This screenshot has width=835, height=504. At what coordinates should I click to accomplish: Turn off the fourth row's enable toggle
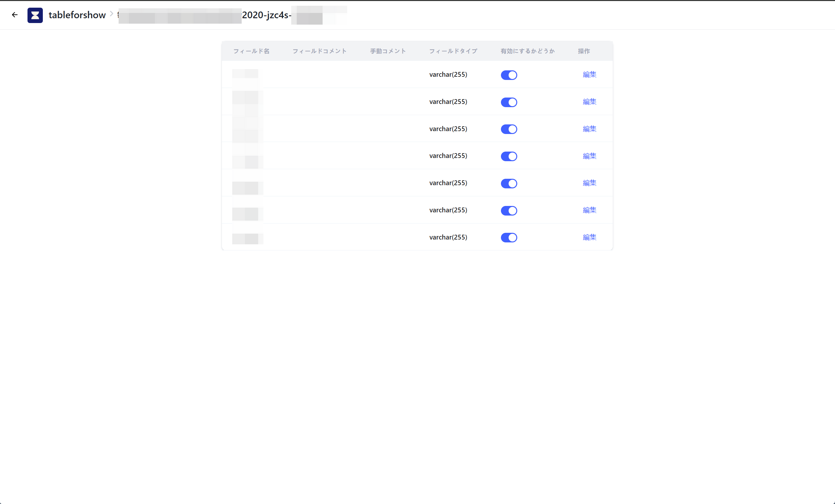pyautogui.click(x=509, y=156)
